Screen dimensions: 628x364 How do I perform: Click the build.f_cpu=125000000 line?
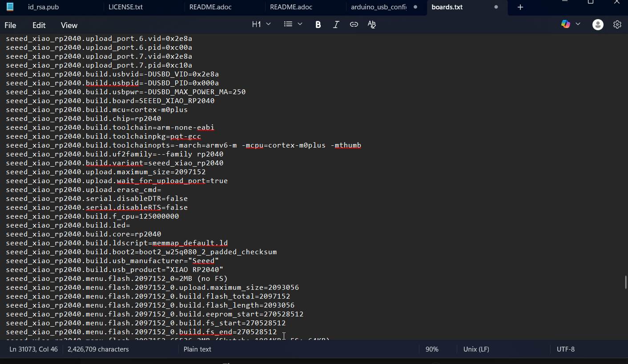(x=93, y=216)
